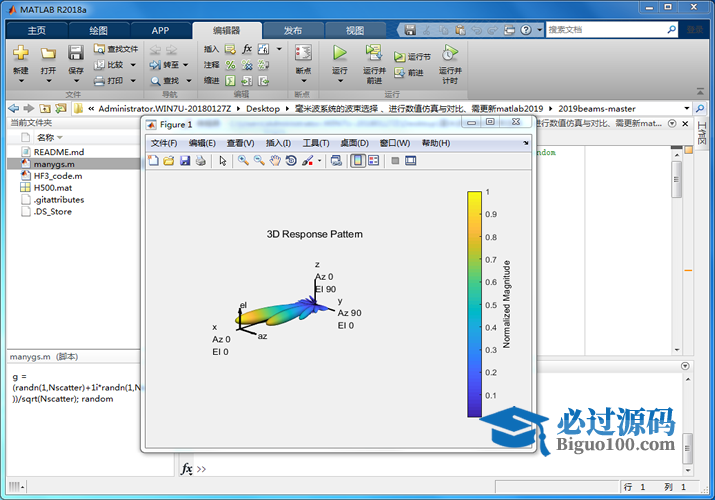715x500 pixels.
Task: Click the Run and Time (运行并计时) icon
Action: pyautogui.click(x=450, y=54)
